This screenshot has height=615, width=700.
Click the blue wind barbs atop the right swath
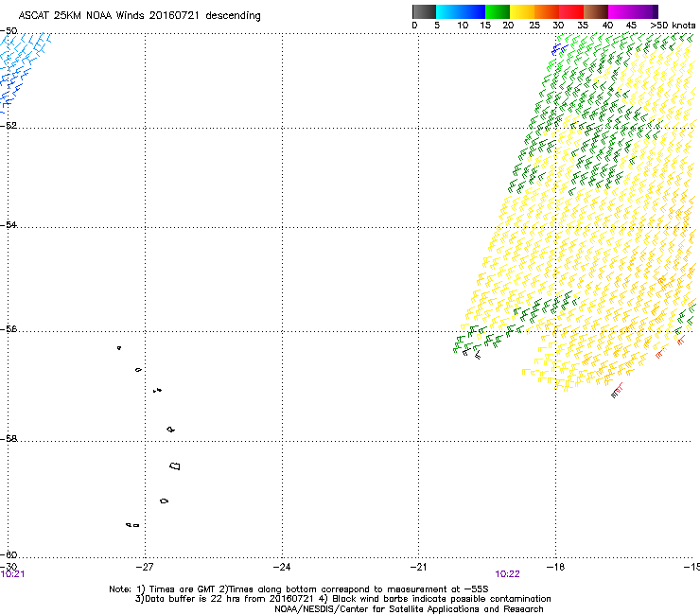[559, 48]
